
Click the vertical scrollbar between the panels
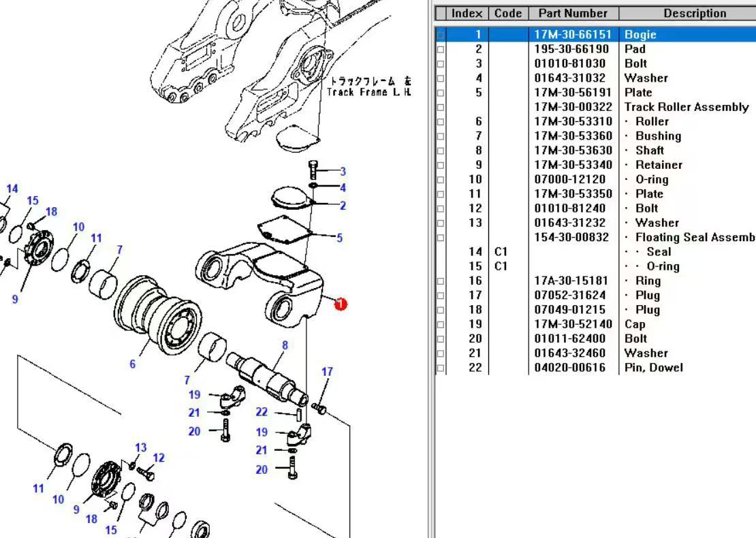430,272
